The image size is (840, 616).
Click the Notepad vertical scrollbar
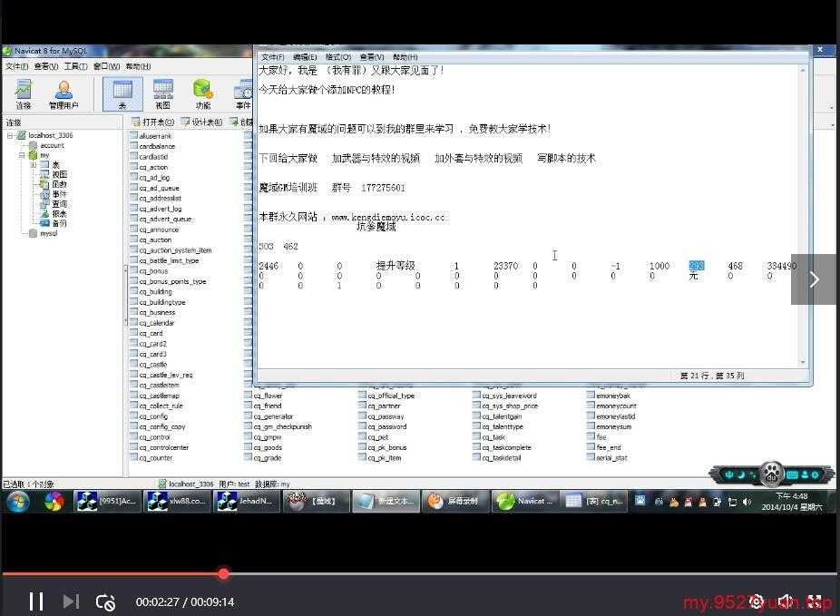click(803, 216)
